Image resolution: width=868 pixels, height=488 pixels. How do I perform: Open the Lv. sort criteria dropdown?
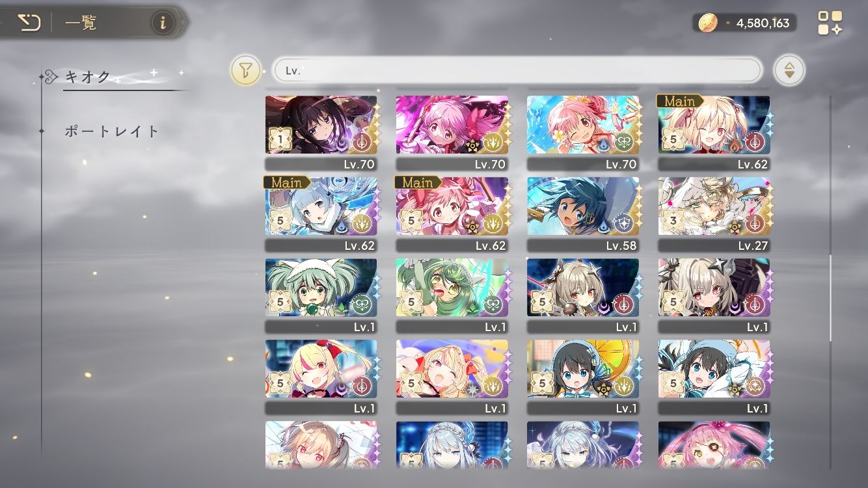[516, 70]
